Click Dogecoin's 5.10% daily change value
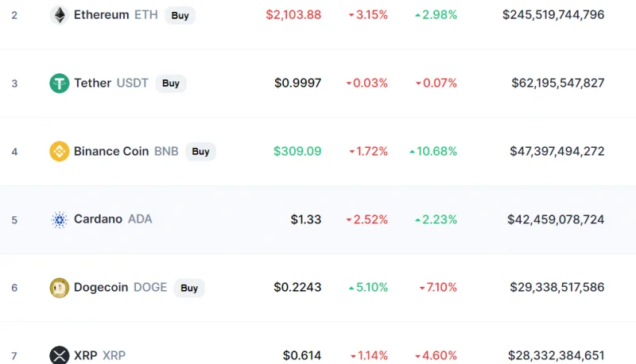 pos(368,288)
